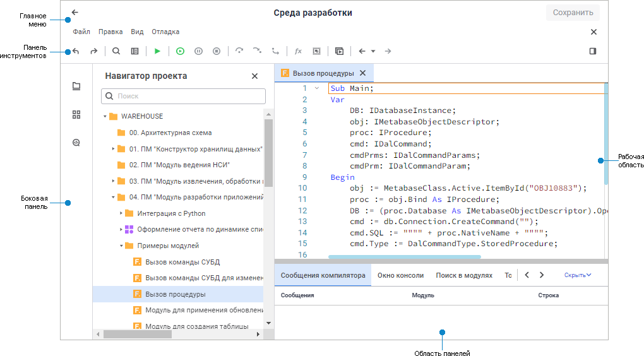644x356 pixels.
Task: Collapse the WAREHOUSE root folder
Action: pos(105,117)
